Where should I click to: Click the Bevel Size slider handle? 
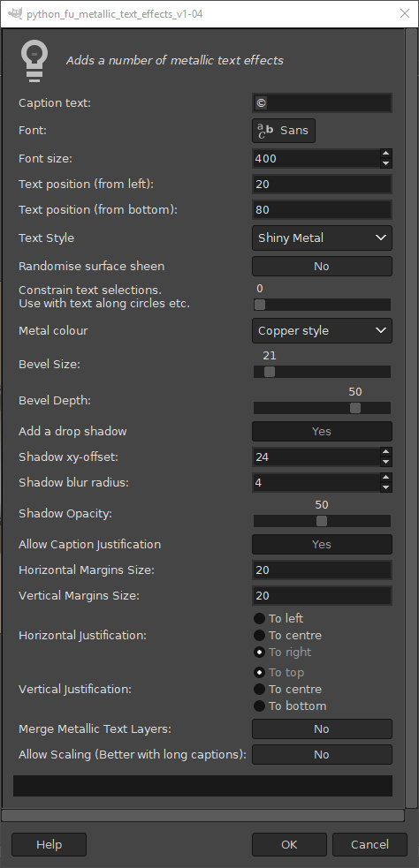tap(270, 372)
